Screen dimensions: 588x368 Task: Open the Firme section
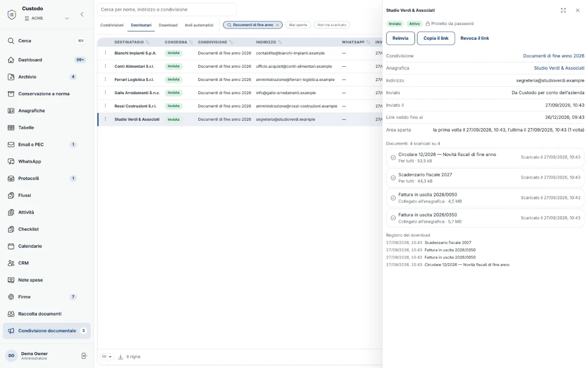[x=47, y=297]
